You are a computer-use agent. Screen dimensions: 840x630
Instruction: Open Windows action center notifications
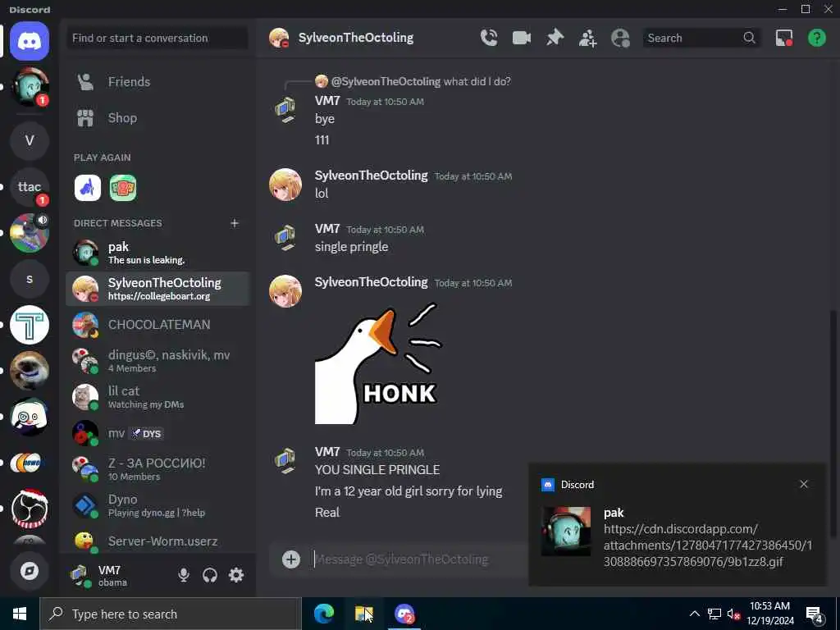click(815, 614)
